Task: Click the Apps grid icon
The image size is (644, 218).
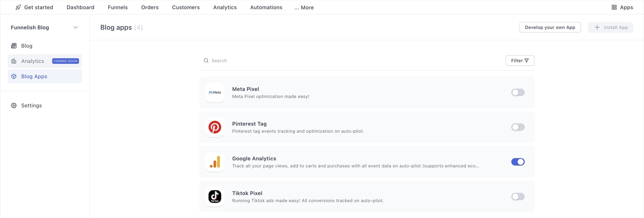Action: pyautogui.click(x=614, y=7)
